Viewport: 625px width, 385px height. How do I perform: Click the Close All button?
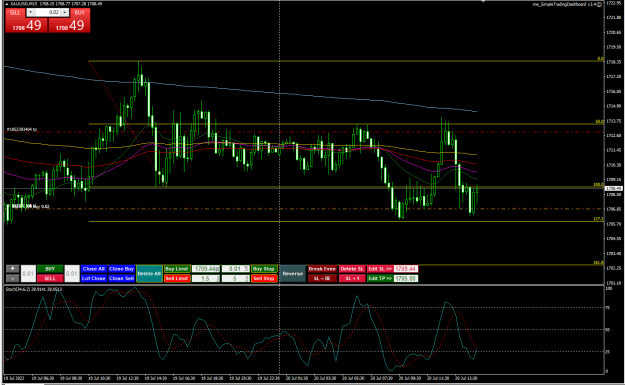point(94,269)
